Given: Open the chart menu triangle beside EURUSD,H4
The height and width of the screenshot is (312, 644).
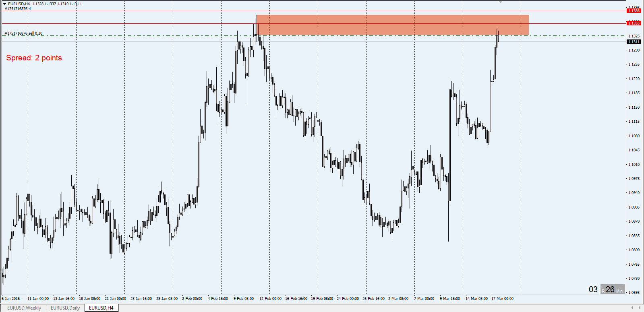Looking at the screenshot, I should pyautogui.click(x=4, y=4).
